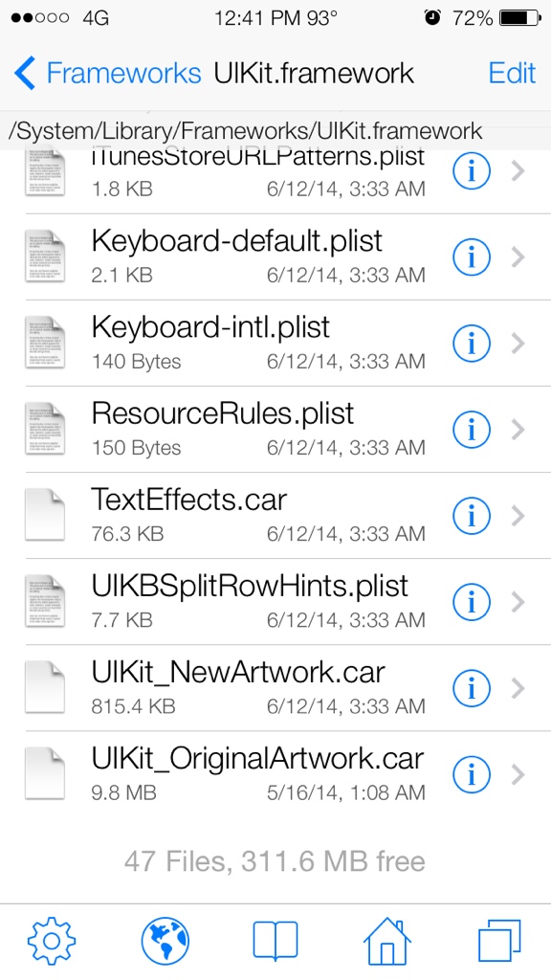Show info for ResourceRules.plist

coord(471,430)
